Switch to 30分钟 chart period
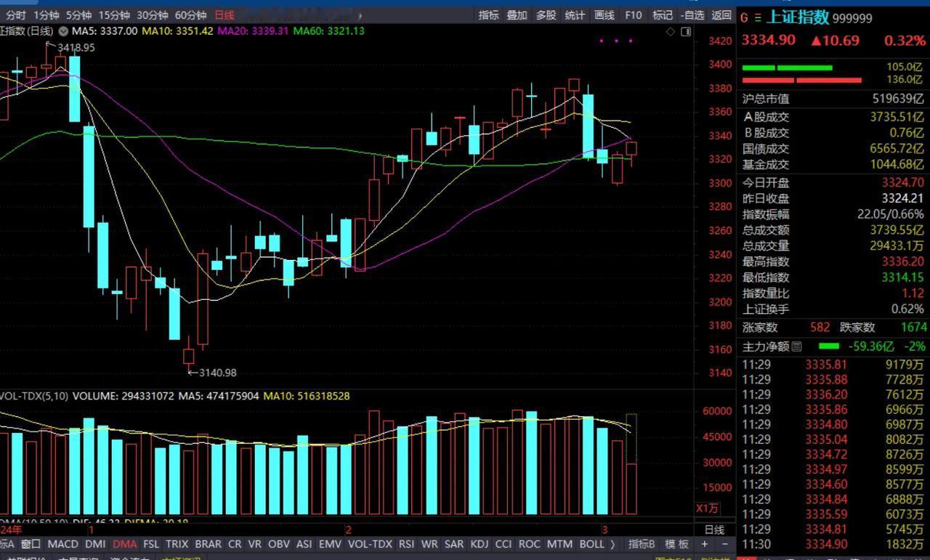The height and width of the screenshot is (560, 930). coord(153,15)
